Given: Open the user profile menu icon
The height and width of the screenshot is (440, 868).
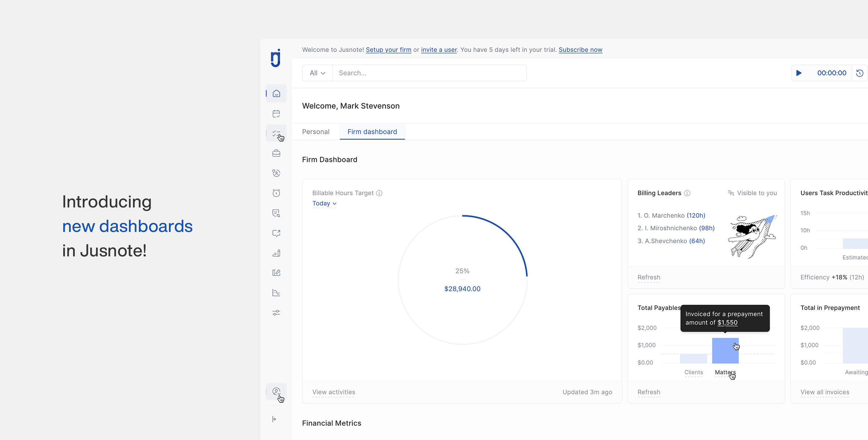Looking at the screenshot, I should [x=276, y=391].
